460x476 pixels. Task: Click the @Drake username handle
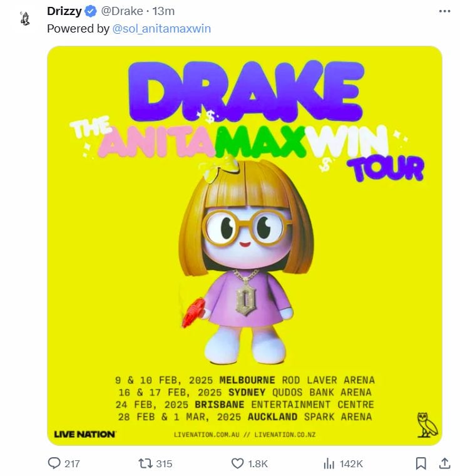click(121, 11)
